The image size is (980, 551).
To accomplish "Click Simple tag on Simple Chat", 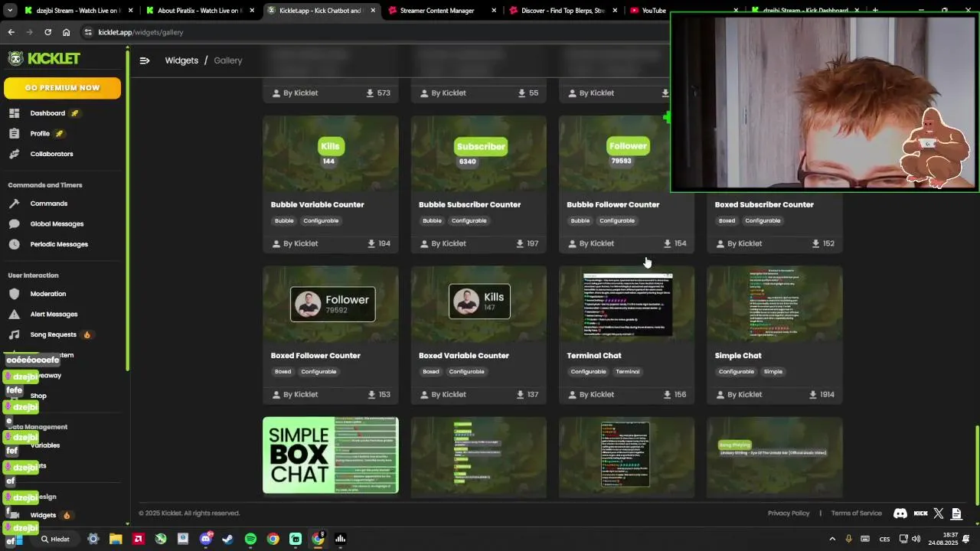I will pos(773,371).
